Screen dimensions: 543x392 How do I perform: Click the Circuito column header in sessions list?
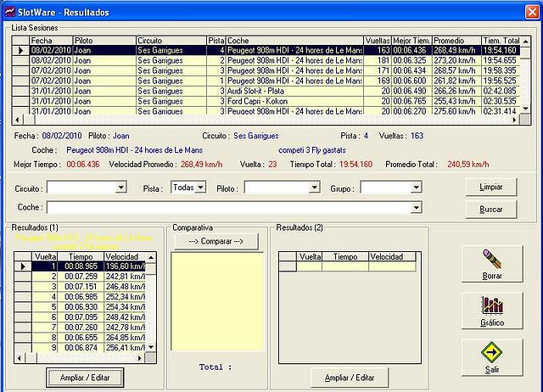(171, 41)
